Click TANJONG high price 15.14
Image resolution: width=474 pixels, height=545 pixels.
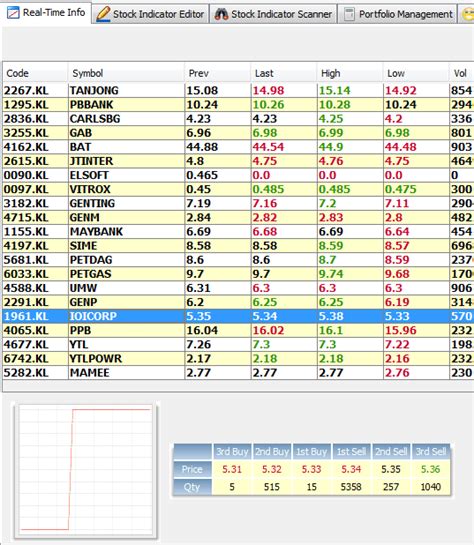coord(350,90)
